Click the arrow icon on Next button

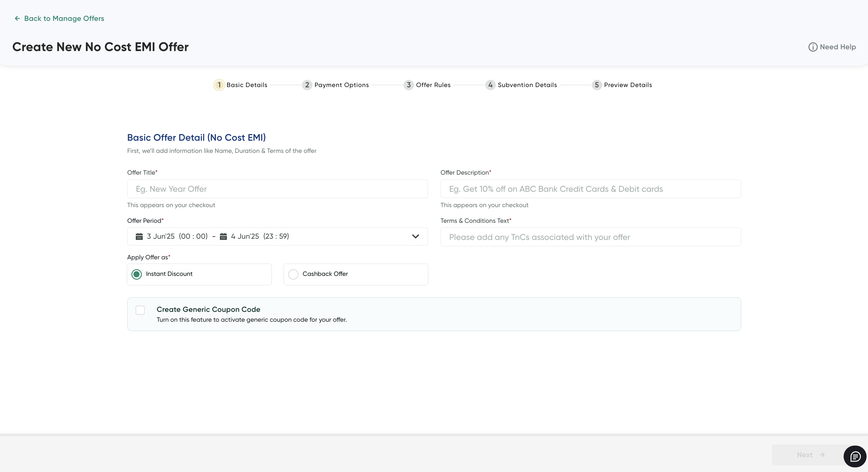tap(822, 455)
